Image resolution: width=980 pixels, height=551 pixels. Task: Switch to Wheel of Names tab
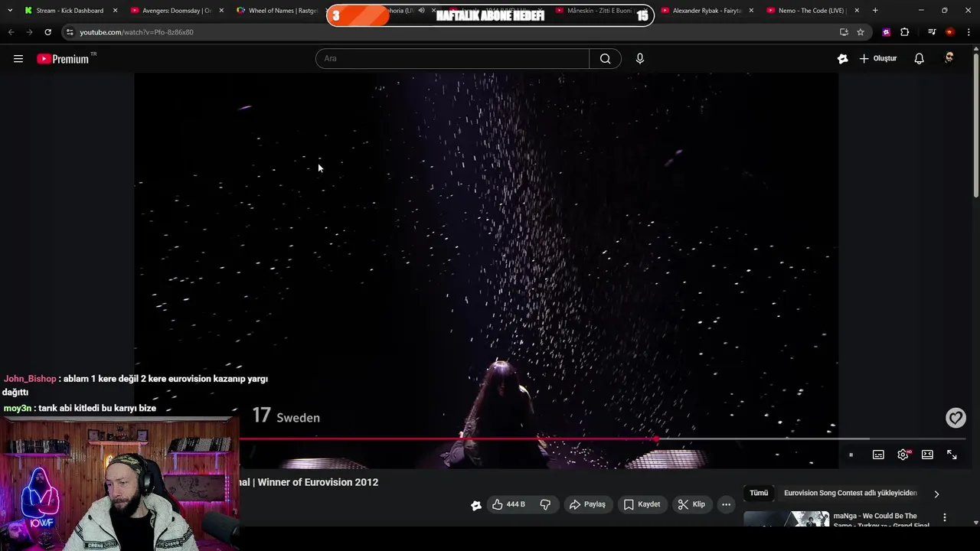282,11
